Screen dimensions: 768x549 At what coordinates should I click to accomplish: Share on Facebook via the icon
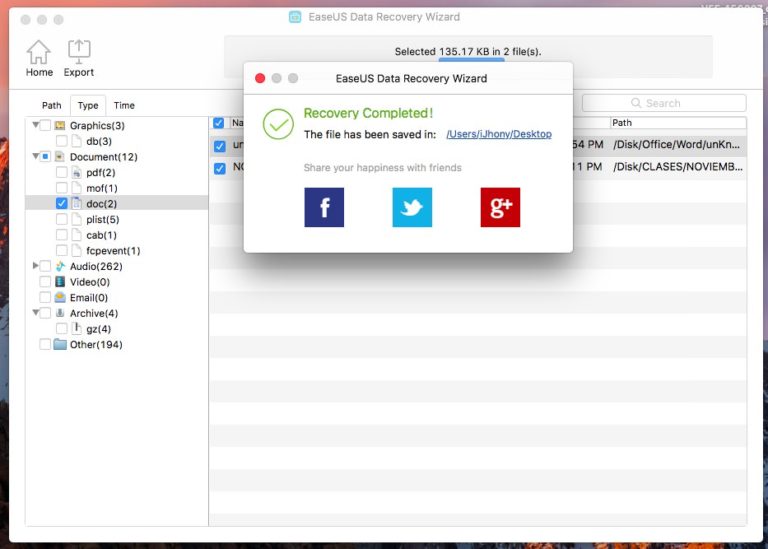click(x=324, y=207)
